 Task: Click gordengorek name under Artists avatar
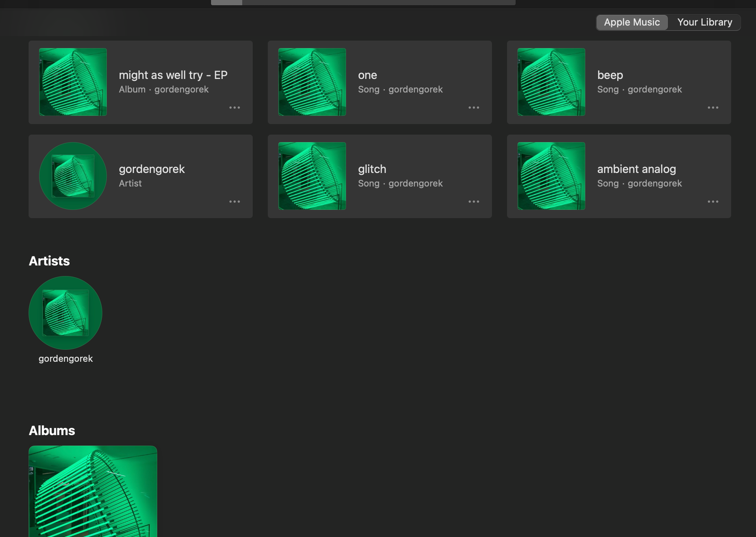(x=65, y=359)
